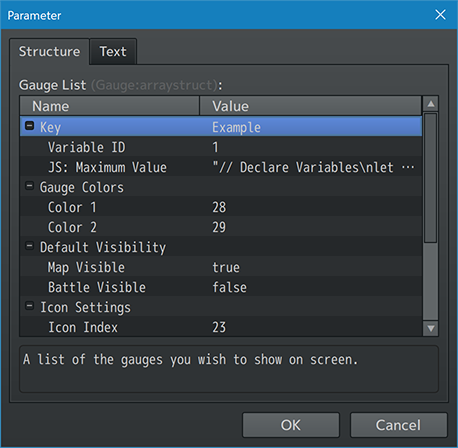Collapse the Icon Settings group
Viewport: 458px width, 448px height.
click(30, 306)
